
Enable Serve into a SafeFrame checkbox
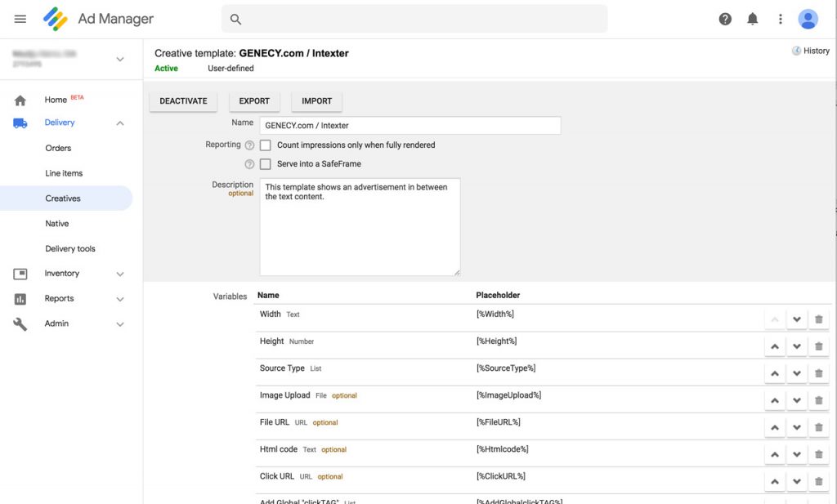point(266,164)
